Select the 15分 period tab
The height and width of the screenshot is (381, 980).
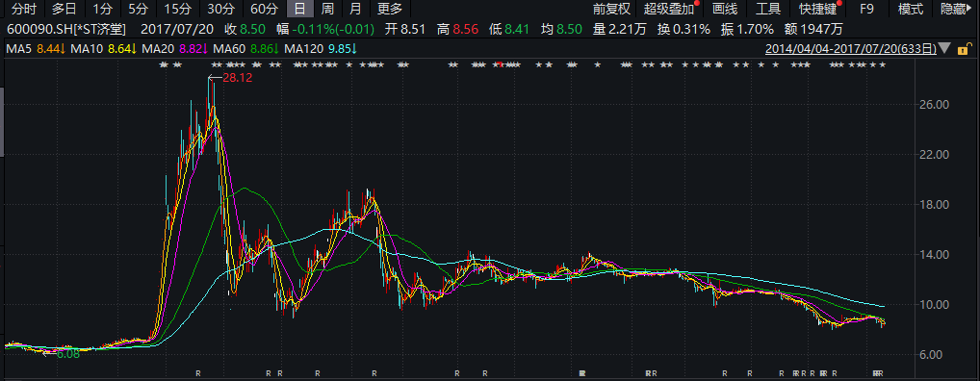(x=177, y=9)
